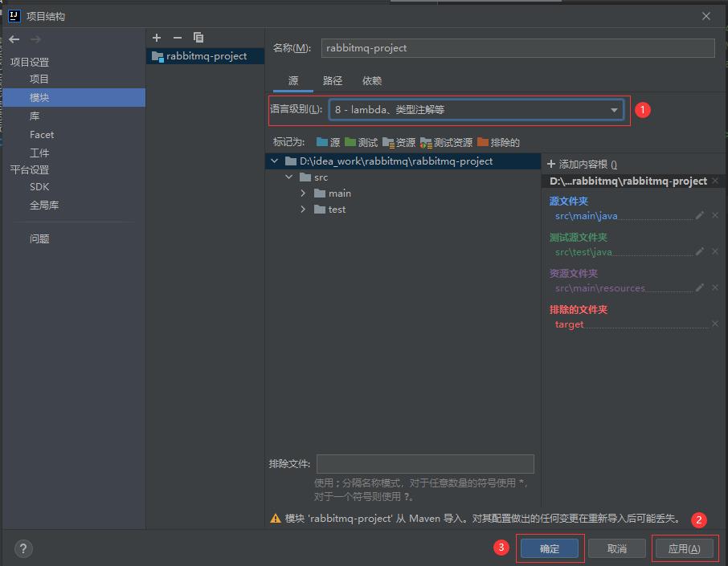Copy the selected module
This screenshot has width=728, height=566.
(198, 38)
